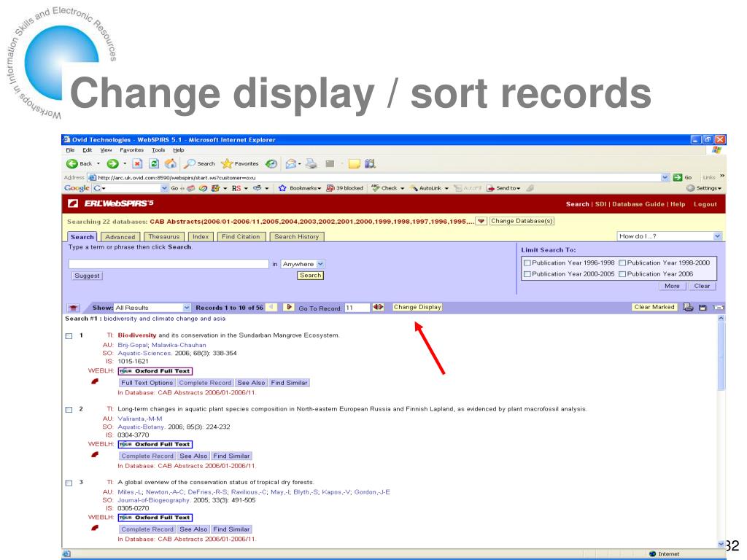Open the Find Citation tab
747x560 pixels.
[241, 237]
